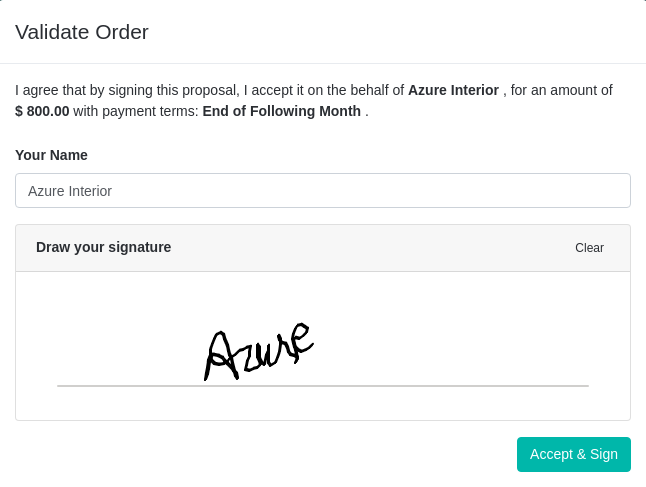Viewport: 646px width, 487px height.
Task: Click the $ 800.00 amount text
Action: pyautogui.click(x=42, y=111)
